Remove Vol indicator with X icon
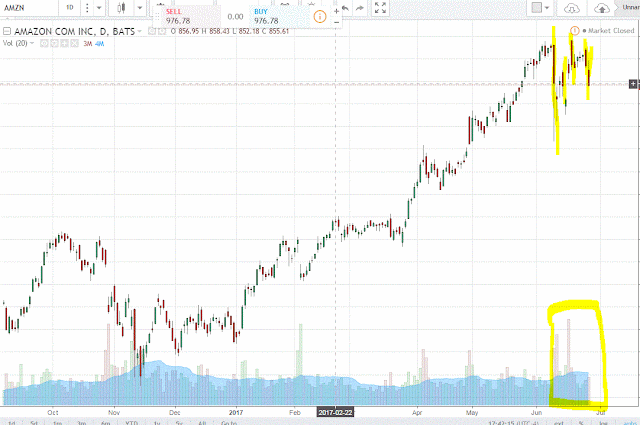This screenshot has width=640, height=425. [x=74, y=43]
